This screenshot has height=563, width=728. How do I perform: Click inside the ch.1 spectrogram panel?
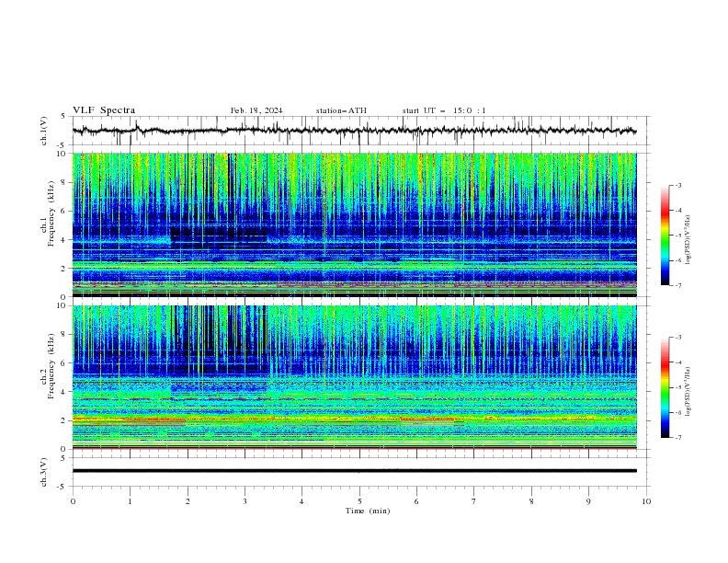[x=354, y=224]
